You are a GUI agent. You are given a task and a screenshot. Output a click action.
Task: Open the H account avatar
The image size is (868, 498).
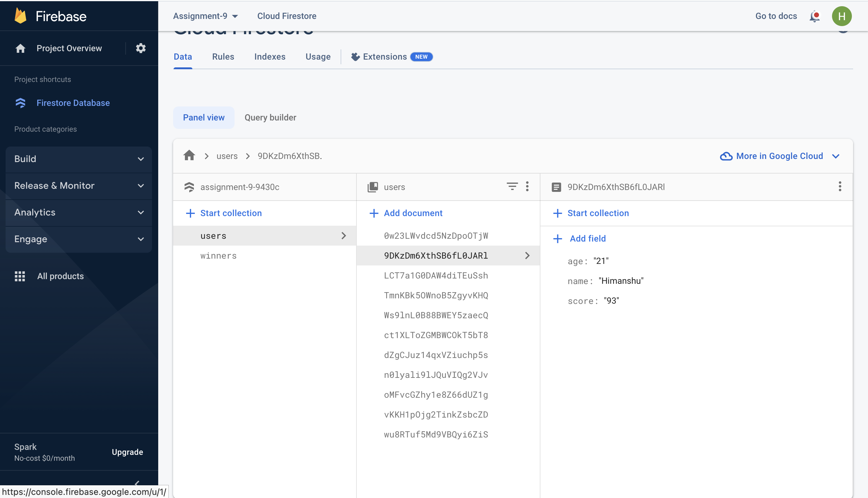coord(841,16)
